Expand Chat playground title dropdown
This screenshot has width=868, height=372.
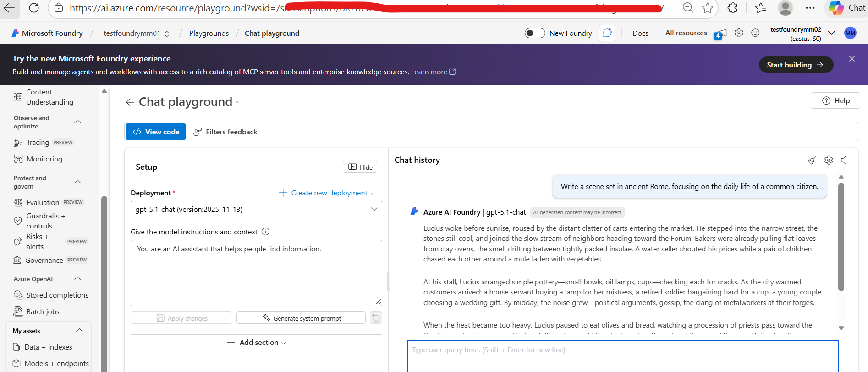(x=238, y=102)
